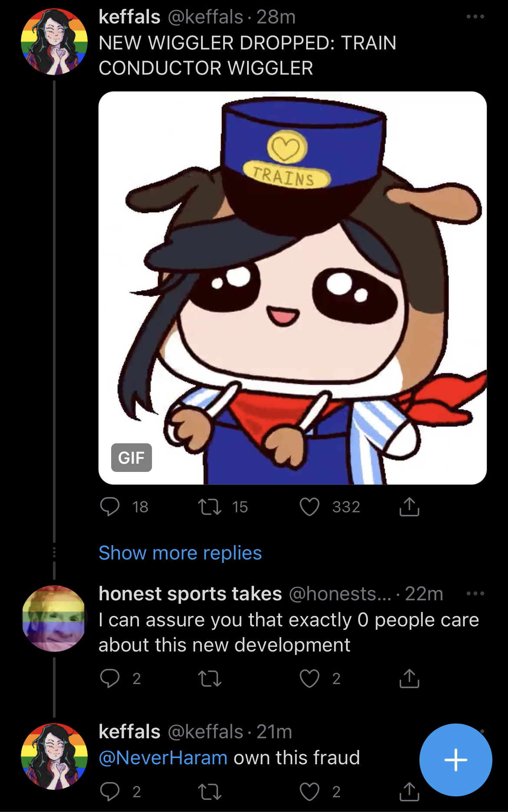
Task: Play the Train Conductor Wiggler GIF
Action: [292, 288]
